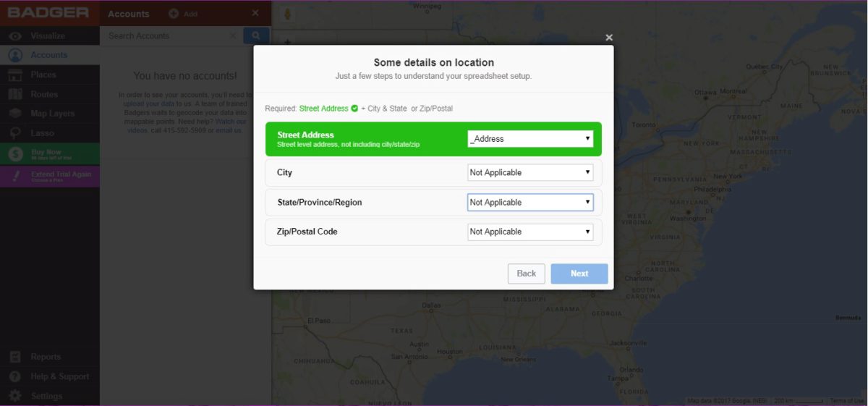The image size is (868, 406).
Task: Click the Extend Trial Again exclamation icon
Action: pyautogui.click(x=15, y=176)
